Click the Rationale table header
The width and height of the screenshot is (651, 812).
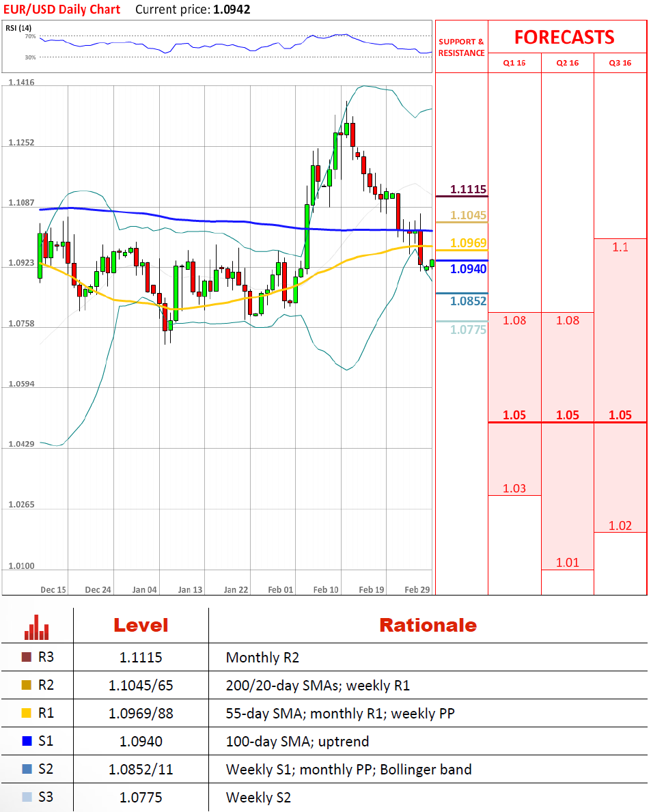[x=428, y=625]
